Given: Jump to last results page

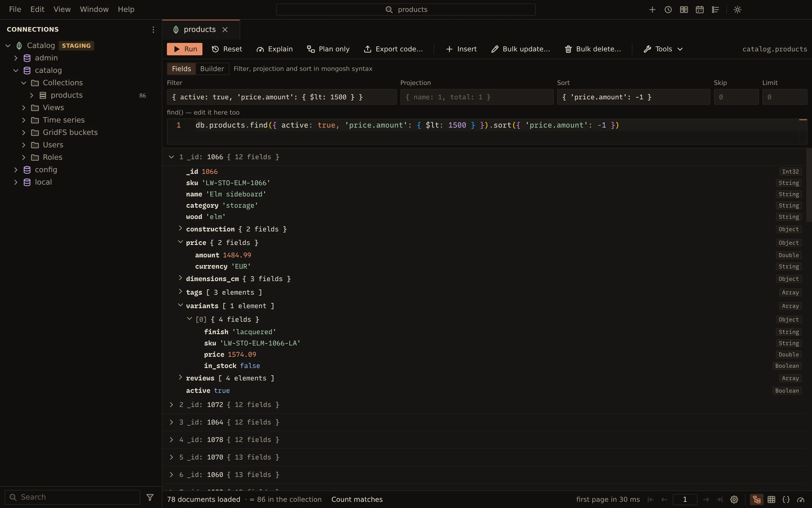Looking at the screenshot, I should click(x=720, y=500).
